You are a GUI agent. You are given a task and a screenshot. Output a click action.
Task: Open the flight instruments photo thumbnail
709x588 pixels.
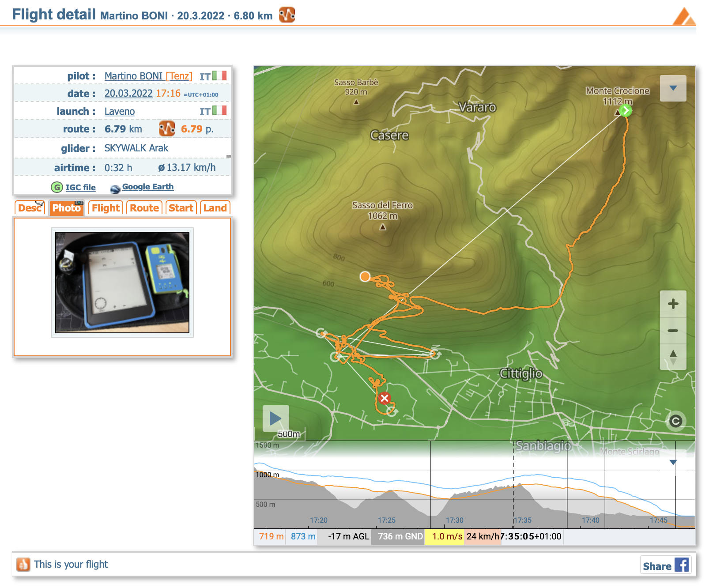click(x=122, y=283)
